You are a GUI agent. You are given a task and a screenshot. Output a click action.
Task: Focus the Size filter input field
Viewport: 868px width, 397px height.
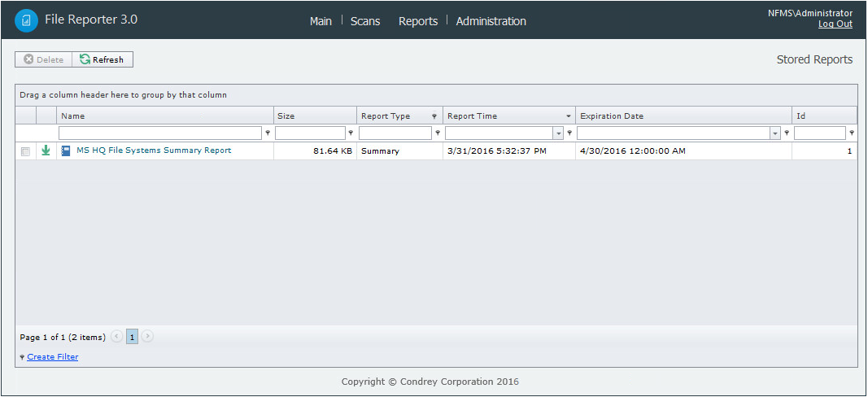tap(310, 133)
